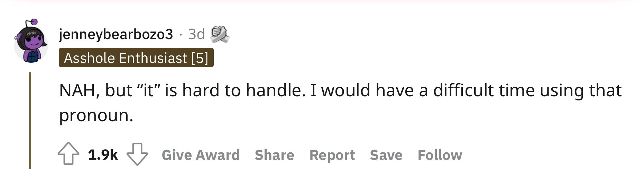The width and height of the screenshot is (644, 169).
Task: Downvote the comment with the down arrow
Action: (137, 154)
